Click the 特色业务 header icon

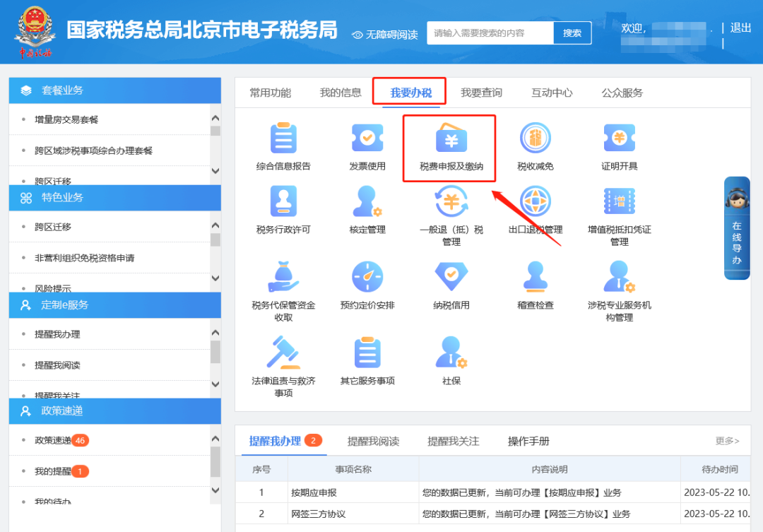pyautogui.click(x=26, y=198)
